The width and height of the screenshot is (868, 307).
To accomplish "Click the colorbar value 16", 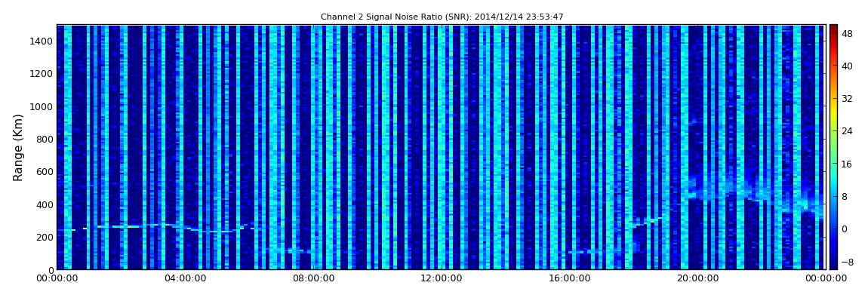I will pos(847,164).
